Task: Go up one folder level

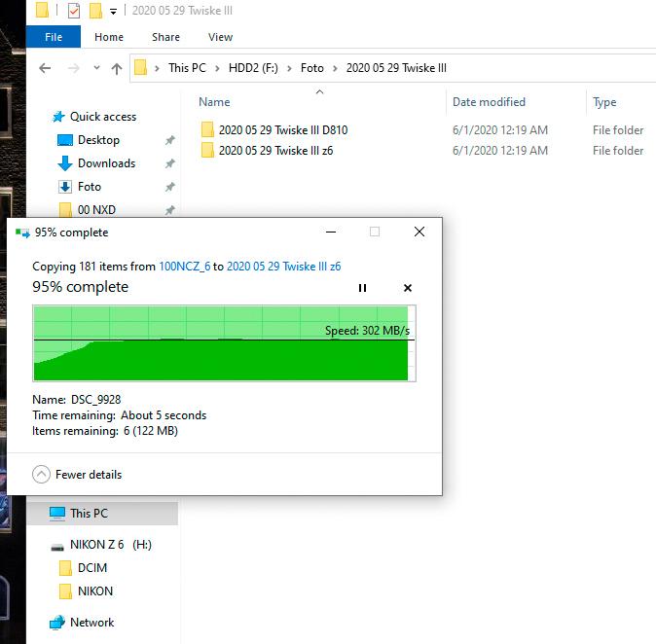Action: [x=117, y=68]
